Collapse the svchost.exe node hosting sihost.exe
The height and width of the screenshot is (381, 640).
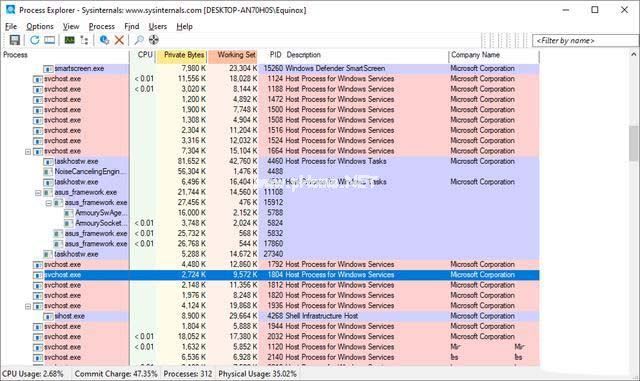[x=28, y=306]
